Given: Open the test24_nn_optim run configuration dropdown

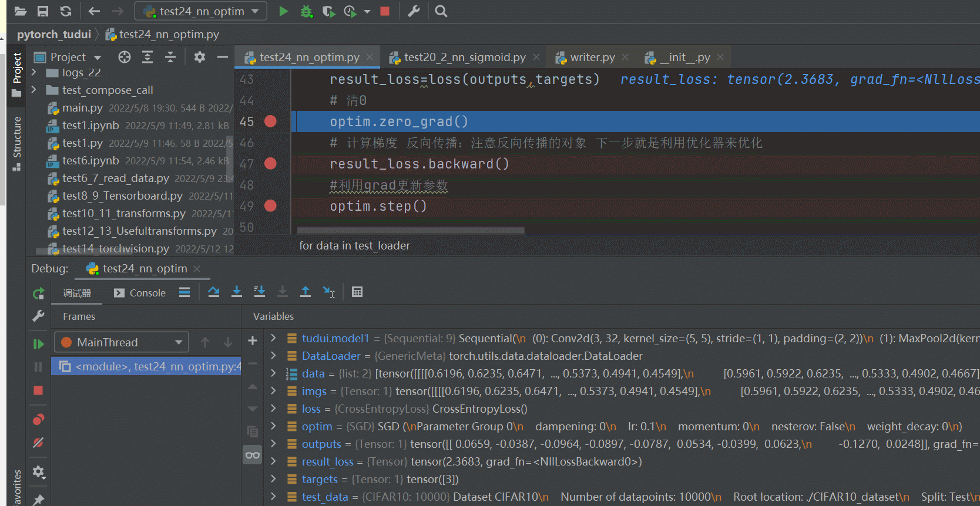Looking at the screenshot, I should pos(201,11).
